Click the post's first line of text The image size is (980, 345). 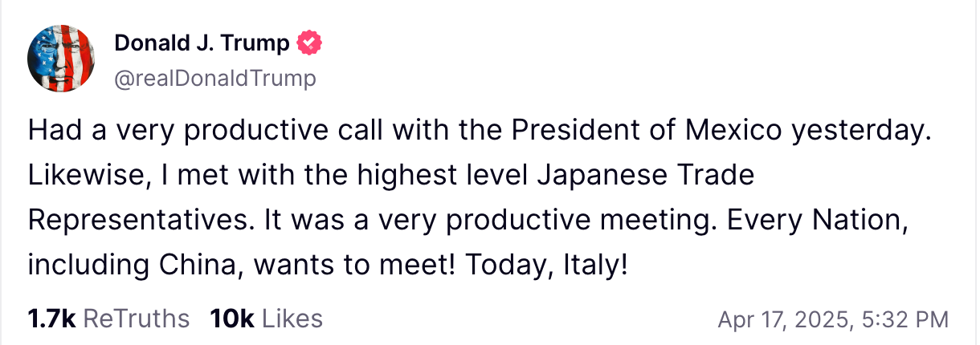(x=480, y=131)
